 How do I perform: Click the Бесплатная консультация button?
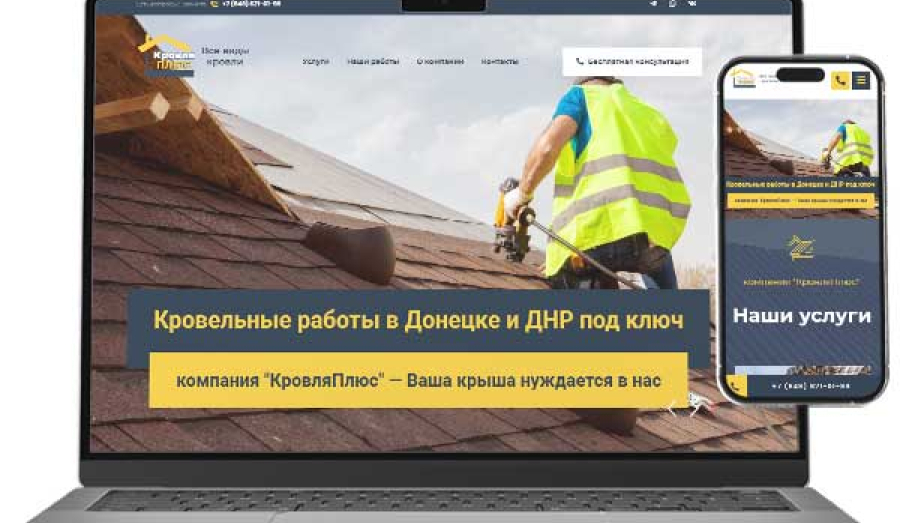click(632, 62)
